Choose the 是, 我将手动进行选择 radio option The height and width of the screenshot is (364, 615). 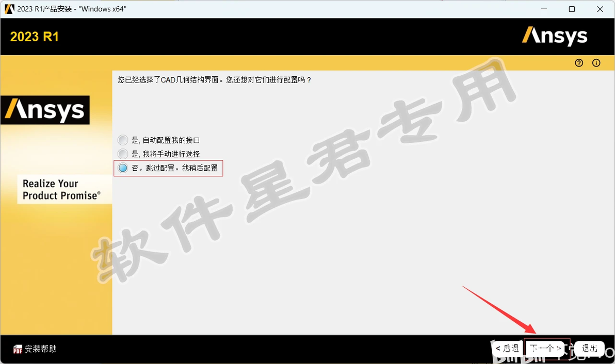pyautogui.click(x=123, y=154)
